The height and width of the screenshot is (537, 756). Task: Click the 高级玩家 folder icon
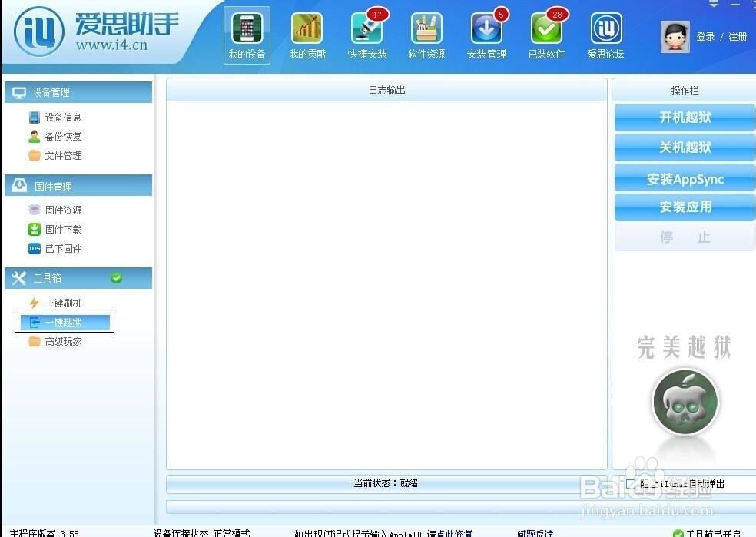(x=35, y=341)
